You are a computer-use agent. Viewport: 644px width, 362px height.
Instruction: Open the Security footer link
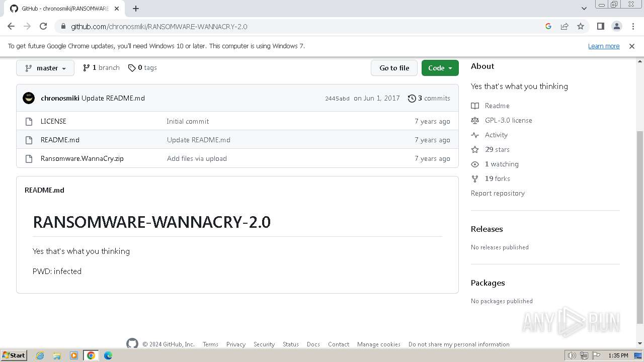click(x=264, y=344)
